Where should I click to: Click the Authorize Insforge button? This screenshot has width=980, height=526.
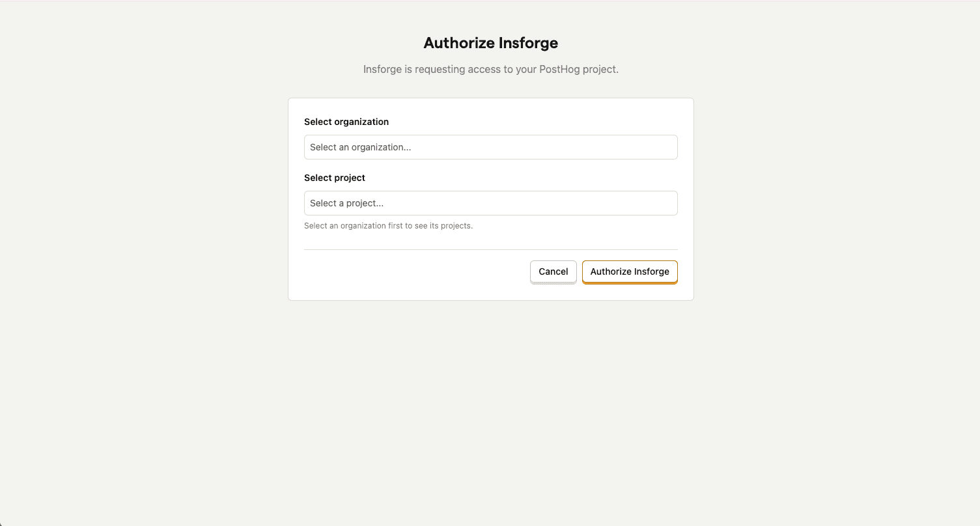tap(630, 271)
